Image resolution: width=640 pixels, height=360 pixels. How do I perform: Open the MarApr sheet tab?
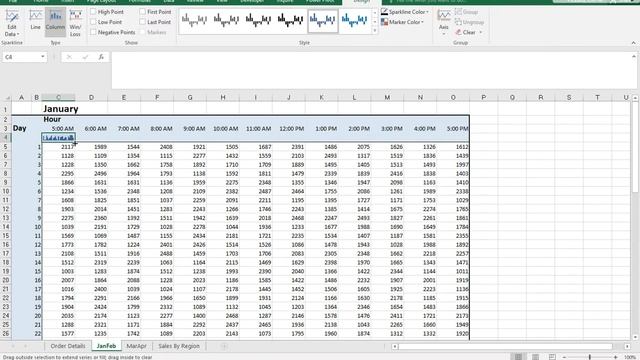pos(136,346)
